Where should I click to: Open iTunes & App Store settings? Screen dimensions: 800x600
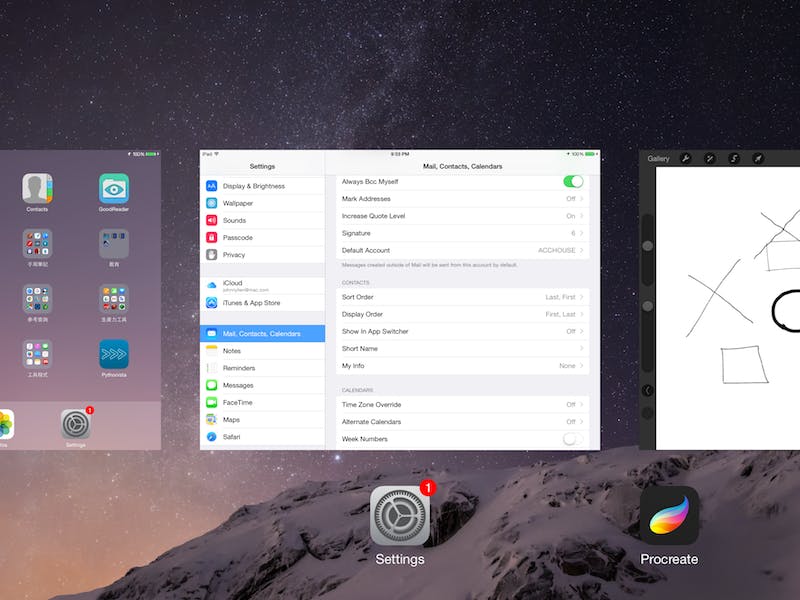pyautogui.click(x=262, y=303)
